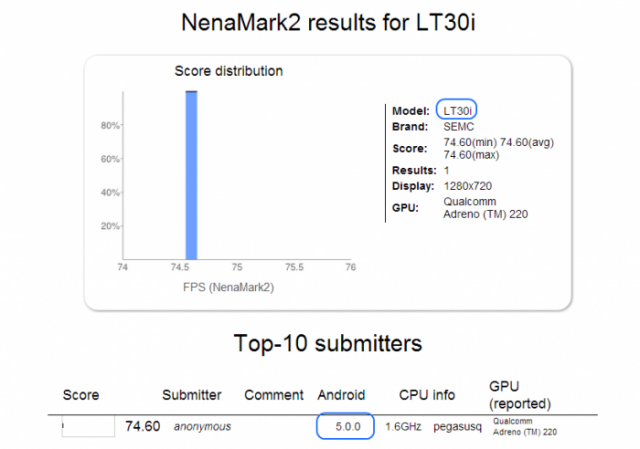Click the SEMC brand value

(458, 127)
